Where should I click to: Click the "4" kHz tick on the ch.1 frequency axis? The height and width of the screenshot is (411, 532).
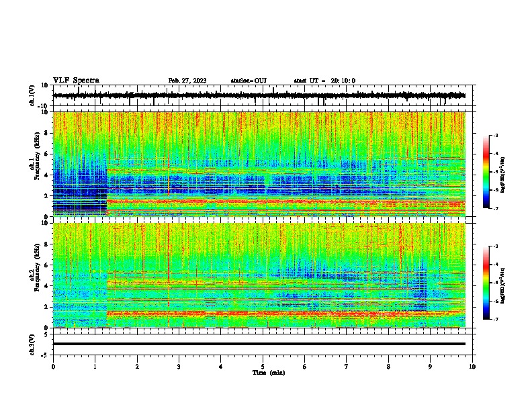[x=46, y=175]
